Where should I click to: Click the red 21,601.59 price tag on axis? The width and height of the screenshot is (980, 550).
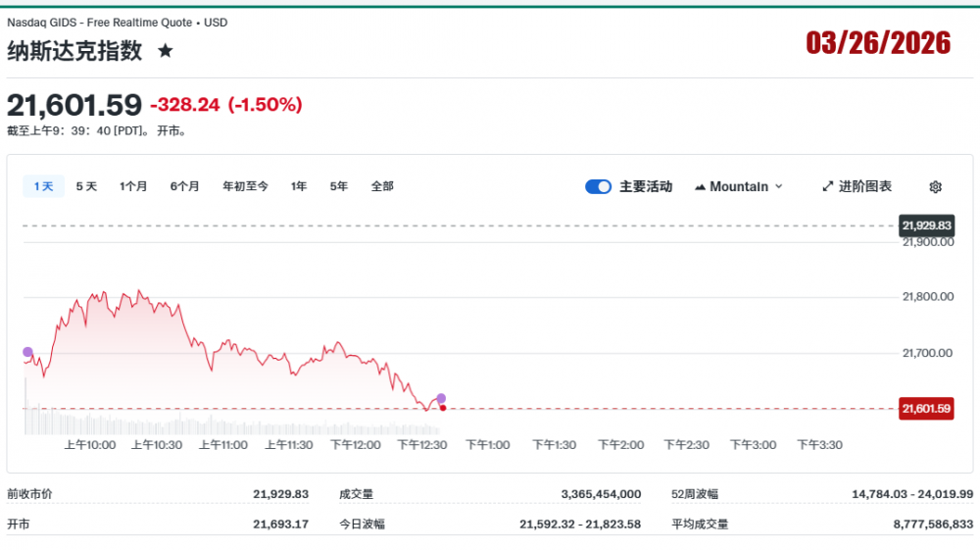pos(926,409)
